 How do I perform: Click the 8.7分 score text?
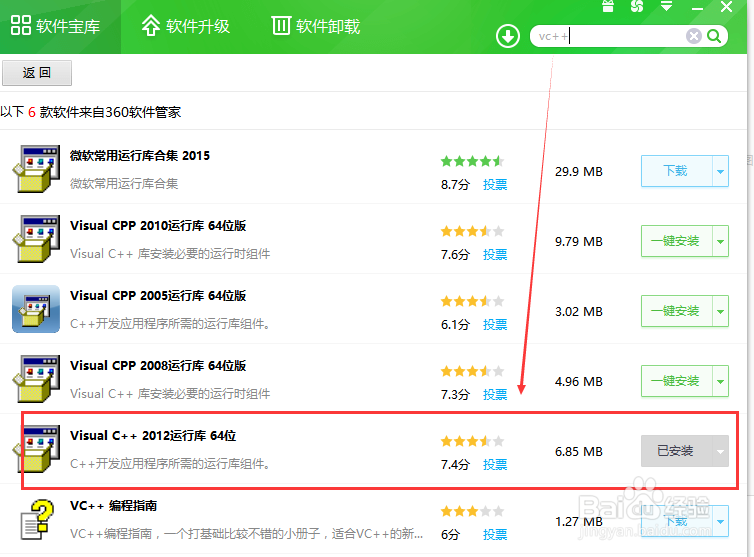pyautogui.click(x=455, y=185)
